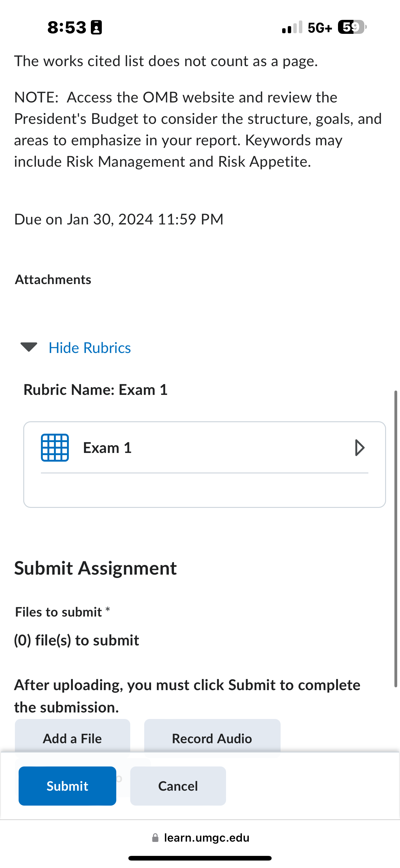Cancel the assignment submission
Viewport: 400px width, 868px height.
(178, 786)
